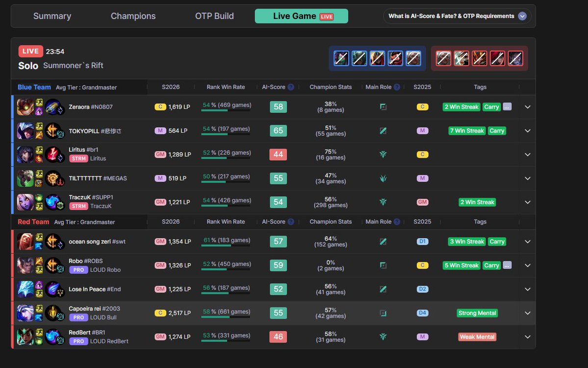Expand Robo's player row details
This screenshot has width=588, height=368.
(x=527, y=265)
